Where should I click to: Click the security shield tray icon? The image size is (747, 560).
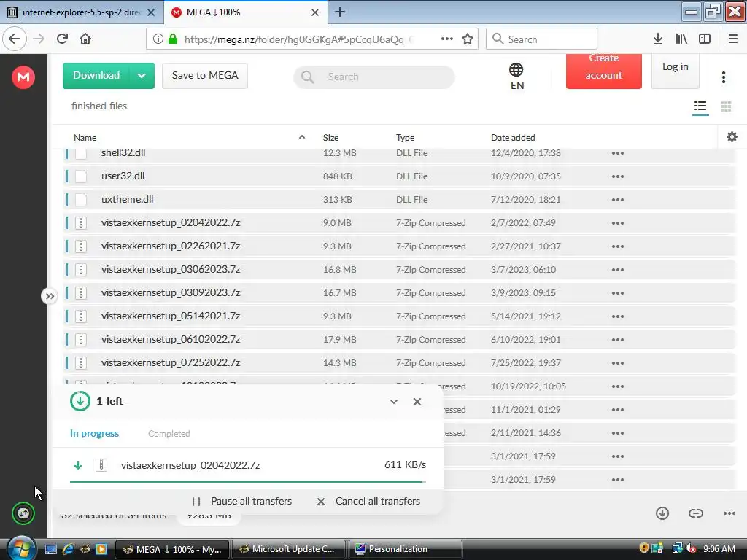pos(643,548)
